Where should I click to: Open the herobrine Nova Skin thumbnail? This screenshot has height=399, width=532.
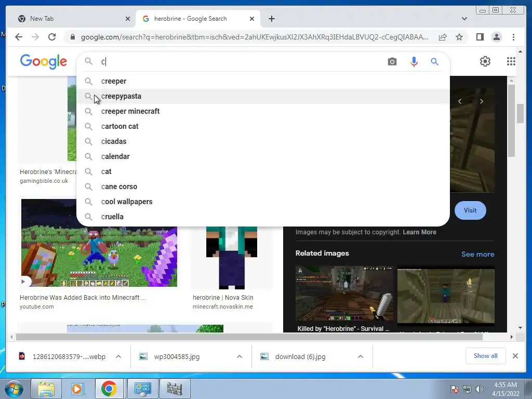[232, 258]
